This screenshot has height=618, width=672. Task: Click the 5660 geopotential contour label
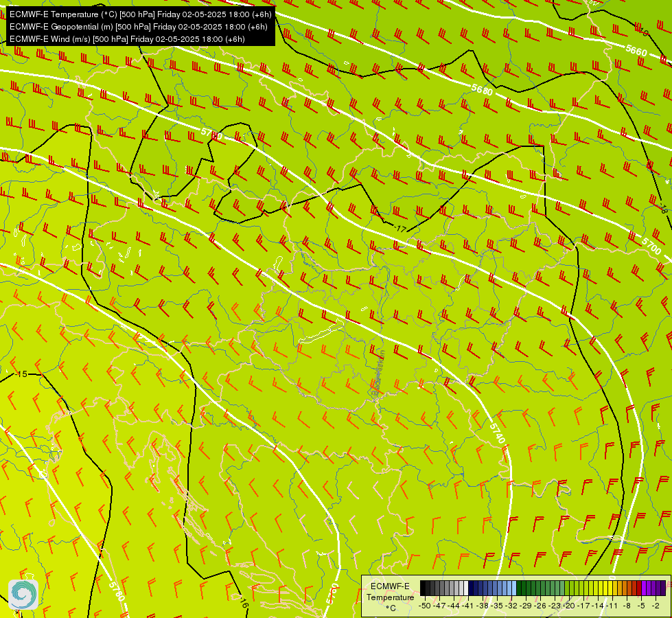[x=636, y=51]
